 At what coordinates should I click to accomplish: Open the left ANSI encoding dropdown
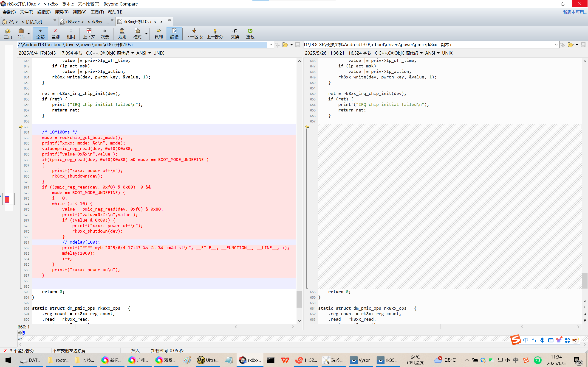tap(144, 53)
